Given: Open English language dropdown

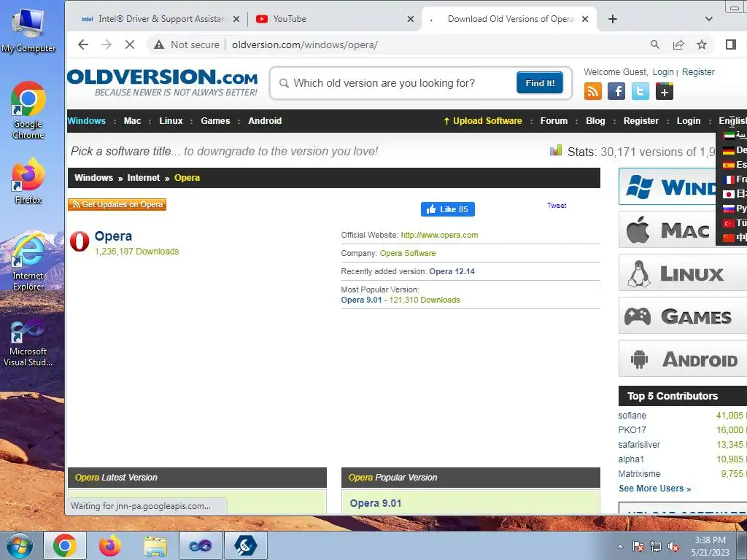Looking at the screenshot, I should coord(732,121).
